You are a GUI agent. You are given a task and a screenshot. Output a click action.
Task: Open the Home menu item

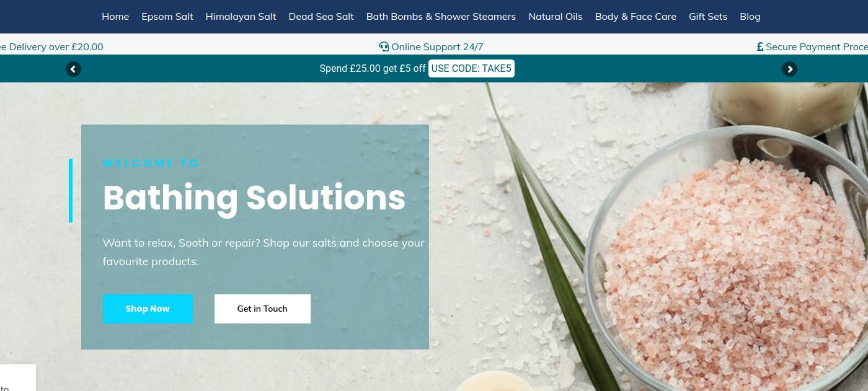click(115, 17)
